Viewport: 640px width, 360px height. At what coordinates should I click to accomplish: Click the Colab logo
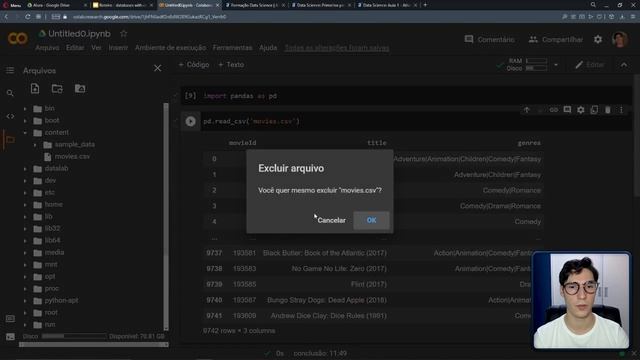(x=18, y=38)
